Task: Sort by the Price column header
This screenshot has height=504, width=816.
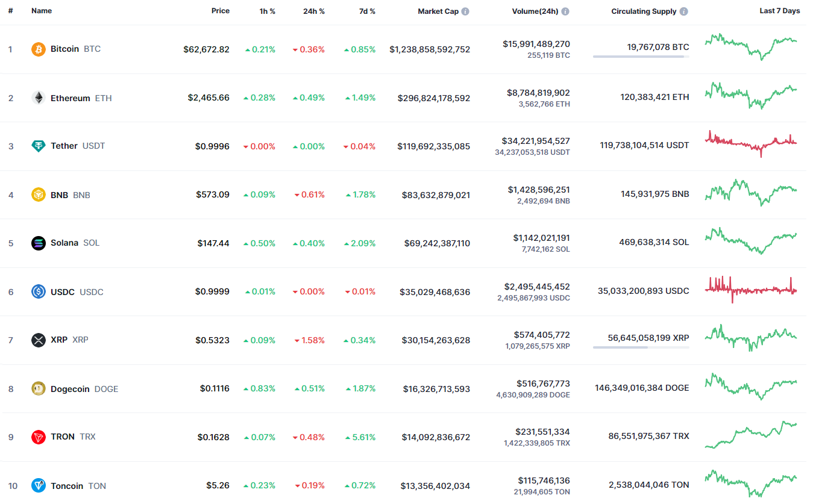Action: tap(221, 11)
